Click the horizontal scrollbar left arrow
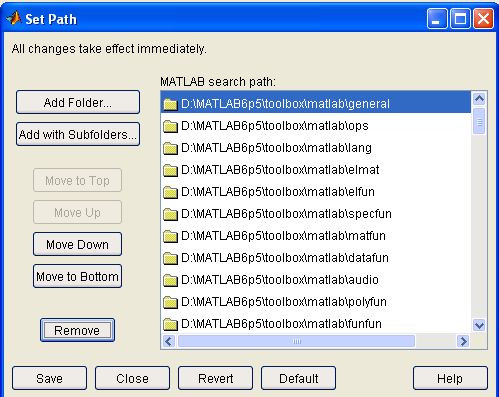This screenshot has width=499, height=397. (169, 341)
